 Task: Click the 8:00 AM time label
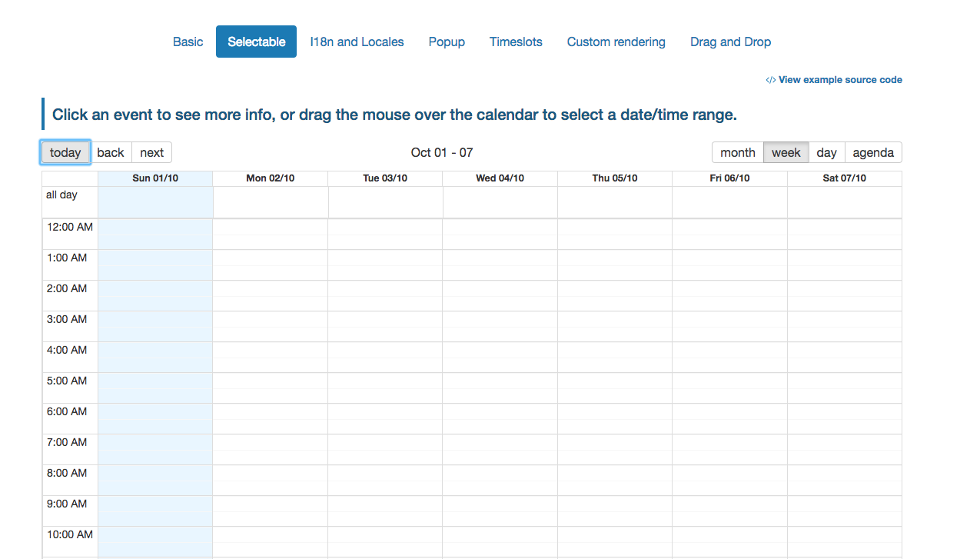coord(68,473)
